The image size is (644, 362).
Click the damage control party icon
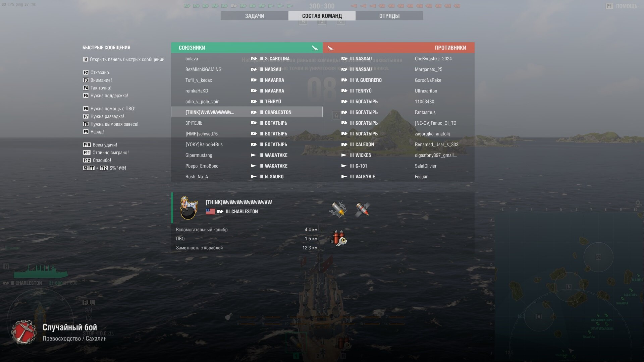338,238
